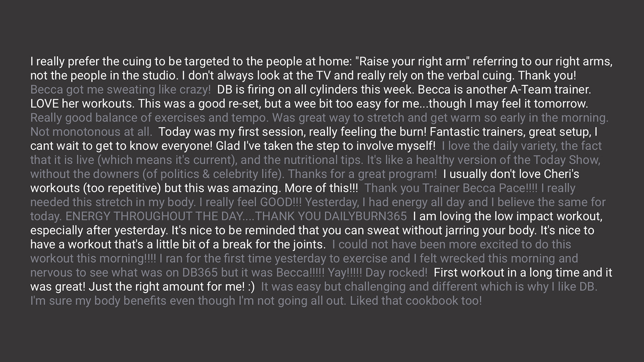Select 'THANK YOU DAILYBURN365' text
The image size is (644, 362).
point(331,217)
